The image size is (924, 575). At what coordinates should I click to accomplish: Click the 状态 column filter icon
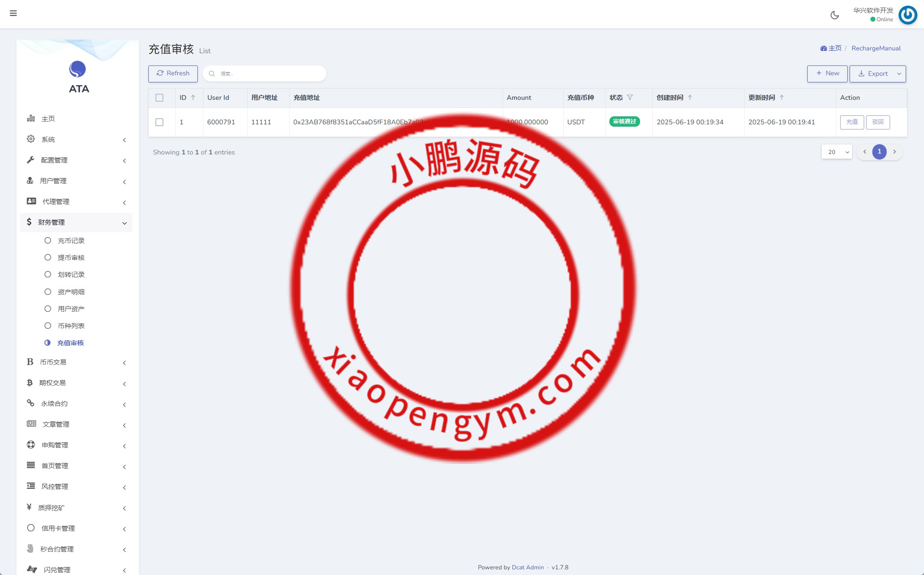point(630,97)
